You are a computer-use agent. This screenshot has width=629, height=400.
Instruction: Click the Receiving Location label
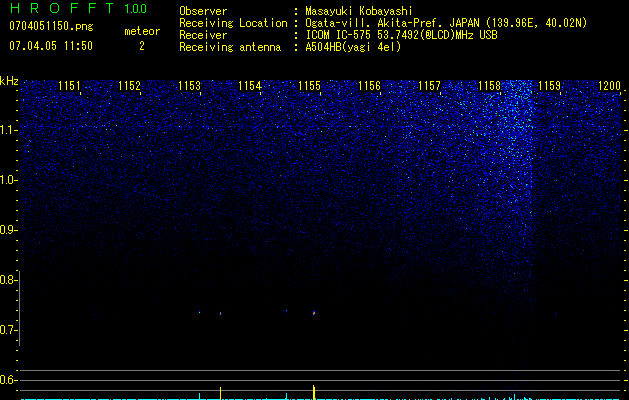coord(233,23)
